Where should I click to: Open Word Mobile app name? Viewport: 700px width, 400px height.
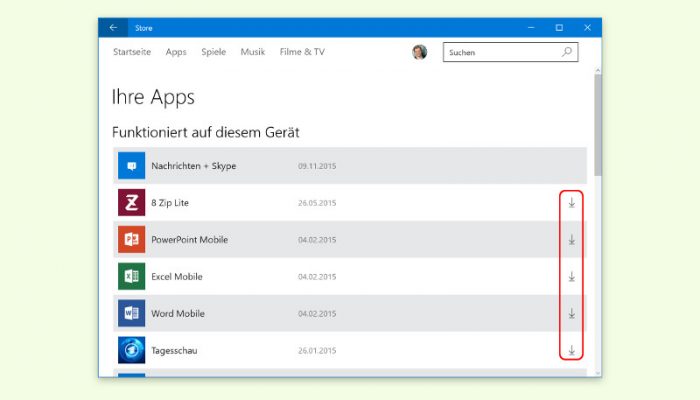(178, 314)
